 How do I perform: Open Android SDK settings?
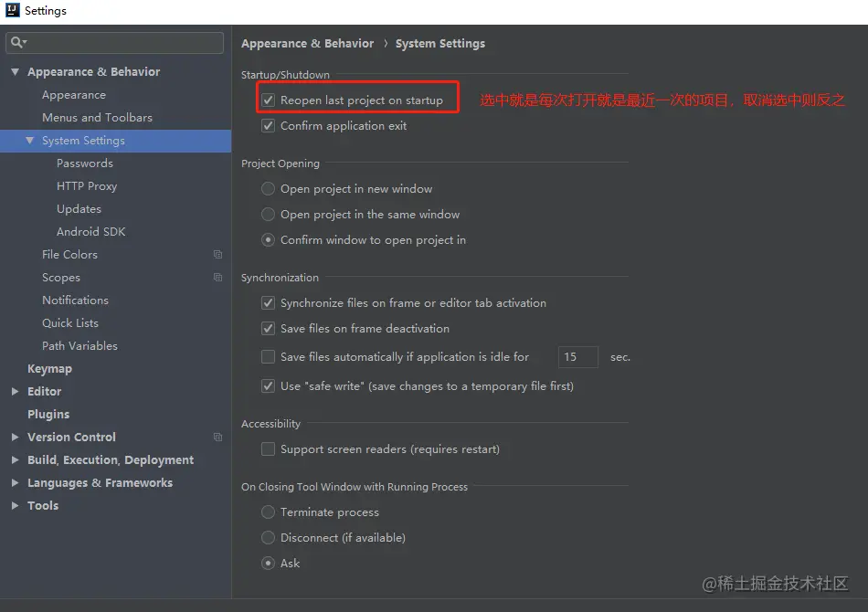(x=90, y=231)
